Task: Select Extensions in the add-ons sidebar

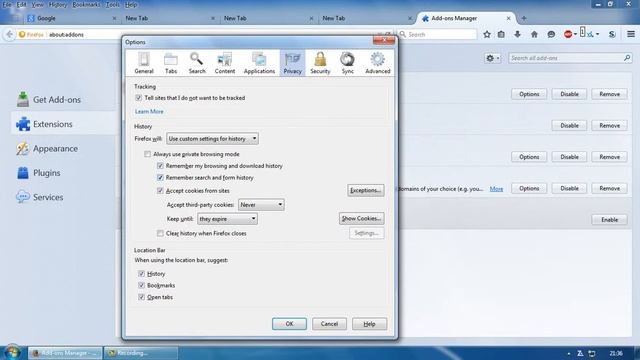Action: pyautogui.click(x=64, y=124)
